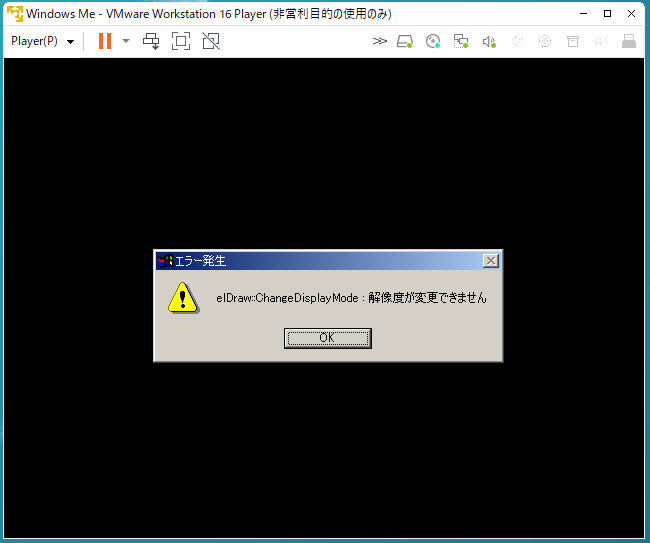Screen dimensions: 650x543
Task: Maximize the VMware Player window
Action: coord(607,14)
